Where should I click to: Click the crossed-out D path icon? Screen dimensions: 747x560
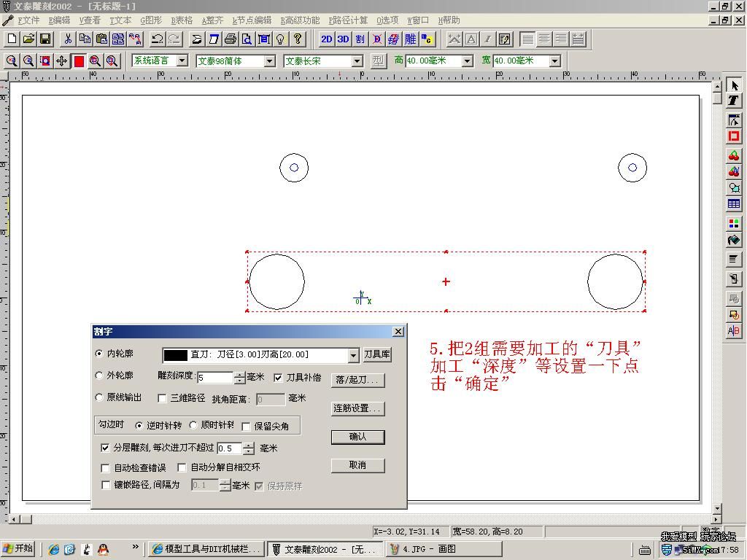(377, 39)
